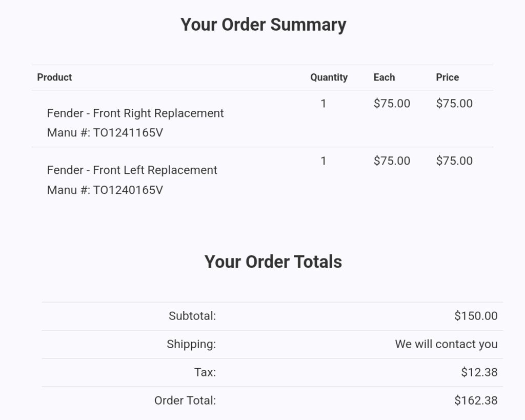The height and width of the screenshot is (420, 525).
Task: Click the Subtotal label
Action: point(192,316)
